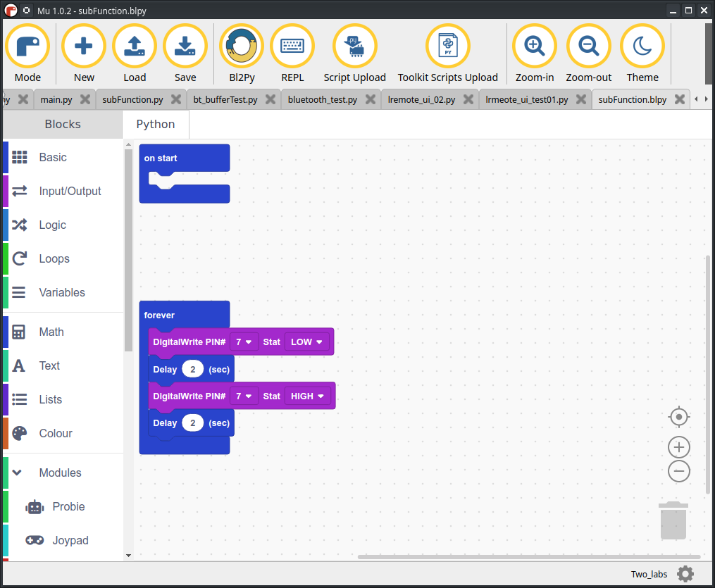Open the main.py tab
Viewport: 715px width, 588px height.
(x=56, y=99)
